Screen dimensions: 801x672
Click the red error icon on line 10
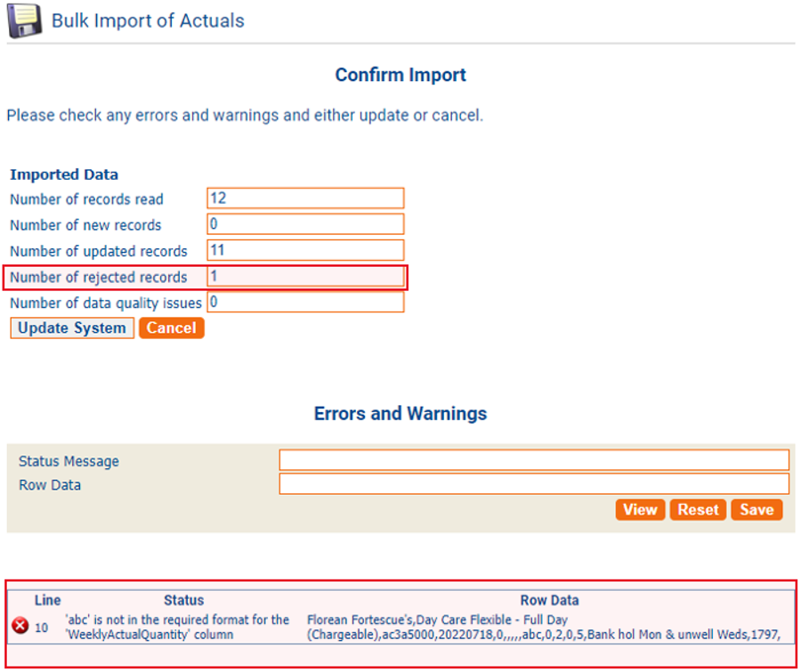[20, 627]
